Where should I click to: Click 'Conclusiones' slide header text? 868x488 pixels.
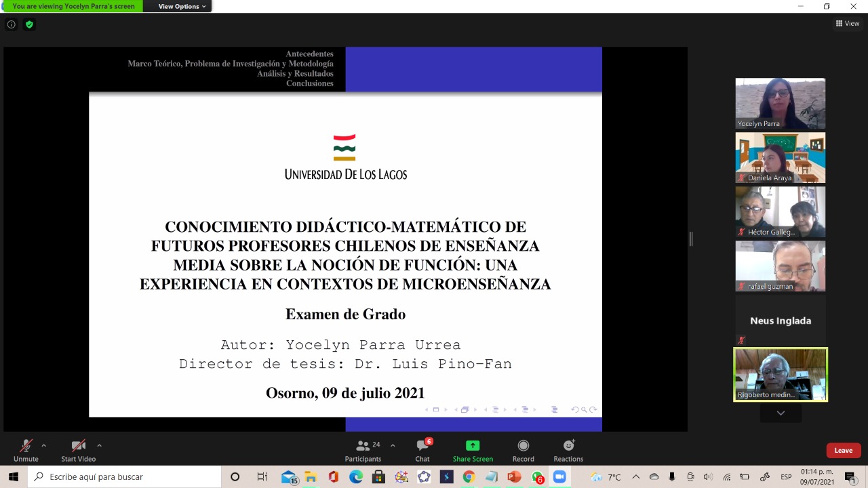coord(310,83)
